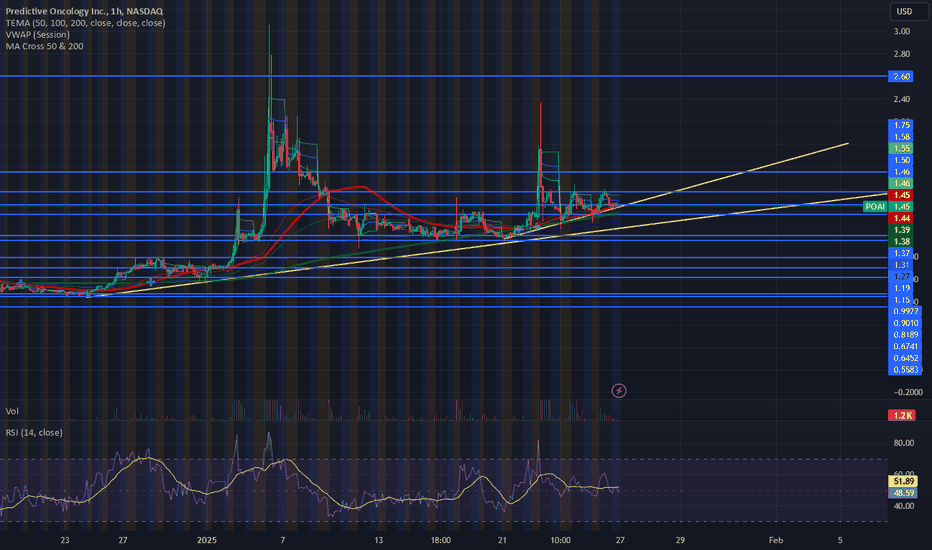
Task: Click the 3.00 price axis value
Action: click(902, 32)
